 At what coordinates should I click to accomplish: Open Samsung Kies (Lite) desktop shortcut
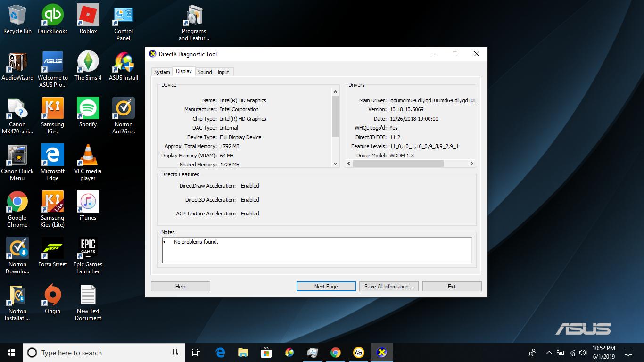(53, 209)
